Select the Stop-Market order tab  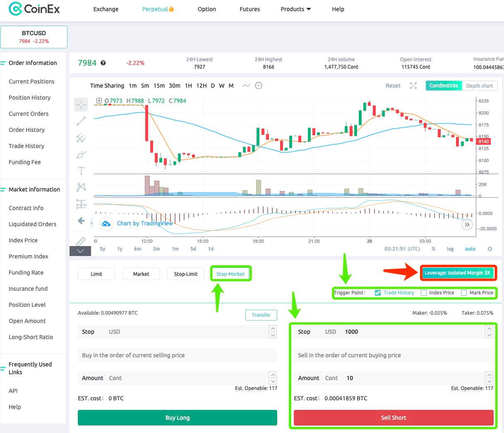pos(230,274)
